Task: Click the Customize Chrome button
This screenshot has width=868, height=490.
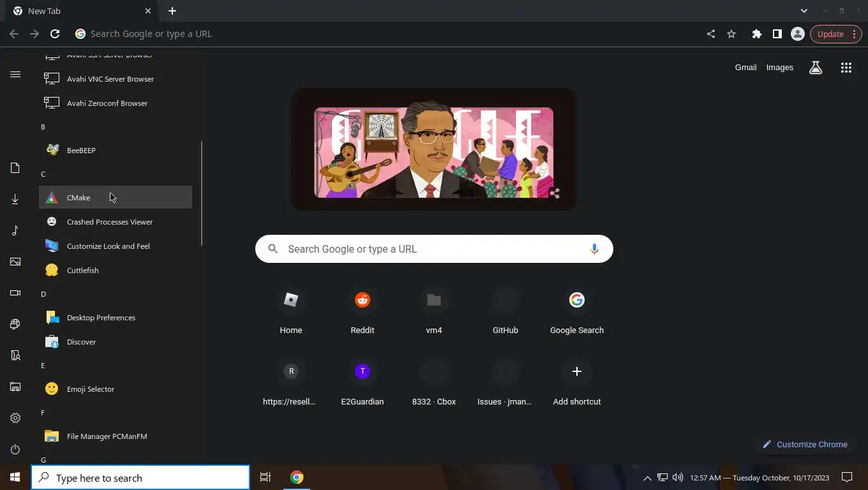Action: (x=805, y=444)
